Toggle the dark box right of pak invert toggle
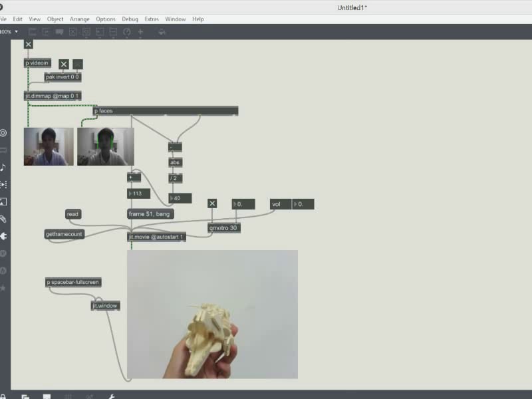 pos(78,64)
